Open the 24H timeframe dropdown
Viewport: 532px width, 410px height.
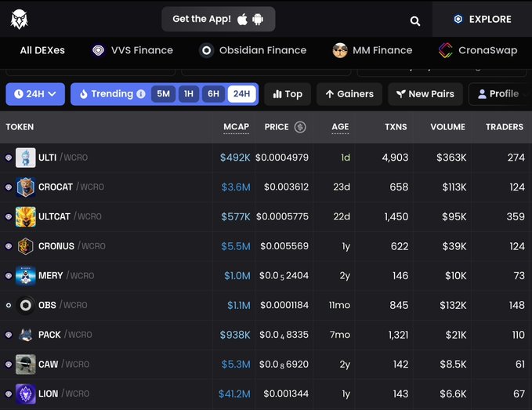click(x=35, y=94)
